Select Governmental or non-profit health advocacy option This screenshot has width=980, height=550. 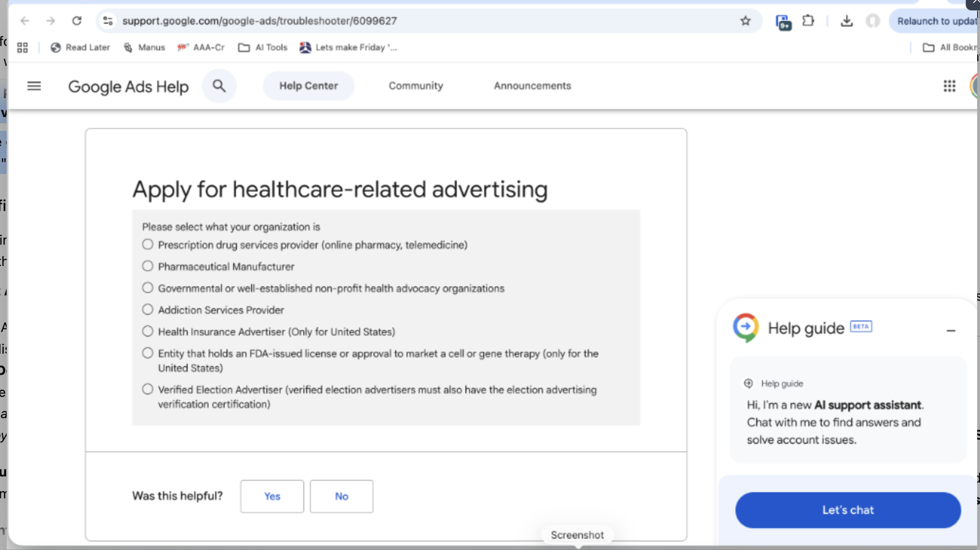(x=148, y=288)
